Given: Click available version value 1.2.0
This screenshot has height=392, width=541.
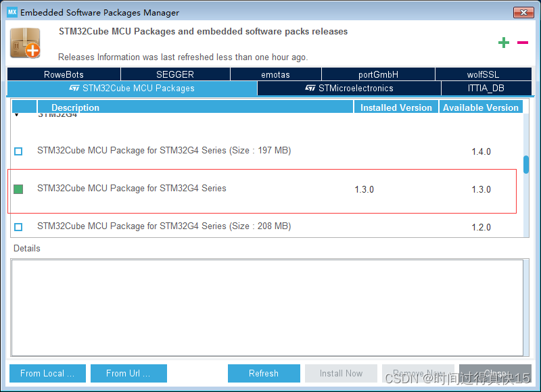Looking at the screenshot, I should (481, 228).
